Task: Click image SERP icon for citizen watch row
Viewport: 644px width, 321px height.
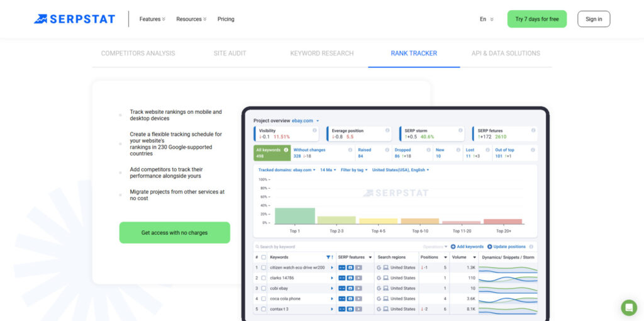Action: click(x=350, y=267)
